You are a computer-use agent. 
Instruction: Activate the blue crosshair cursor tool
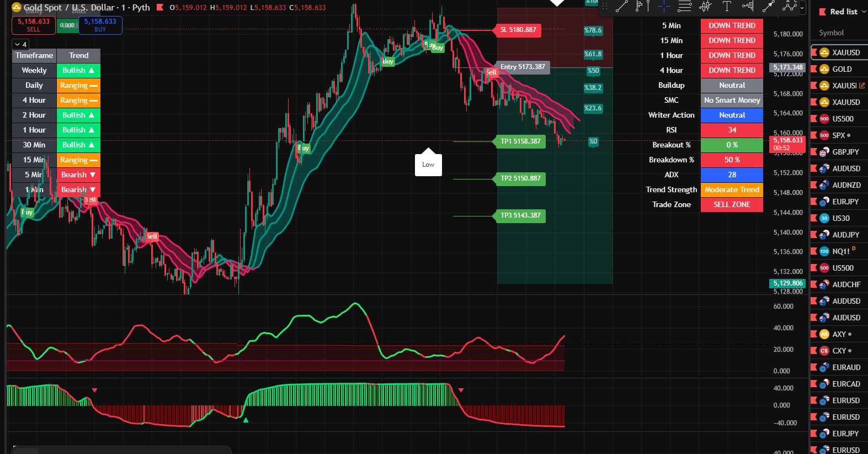[663, 7]
